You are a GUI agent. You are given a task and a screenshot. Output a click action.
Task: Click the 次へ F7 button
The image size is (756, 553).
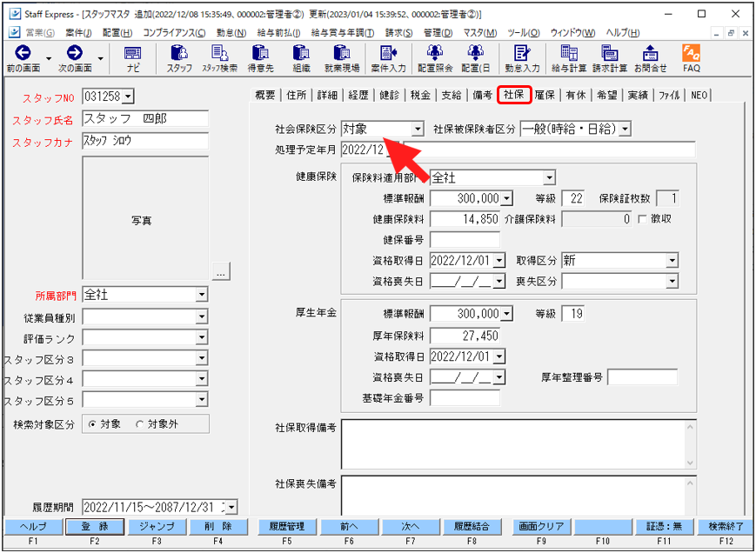tap(411, 527)
